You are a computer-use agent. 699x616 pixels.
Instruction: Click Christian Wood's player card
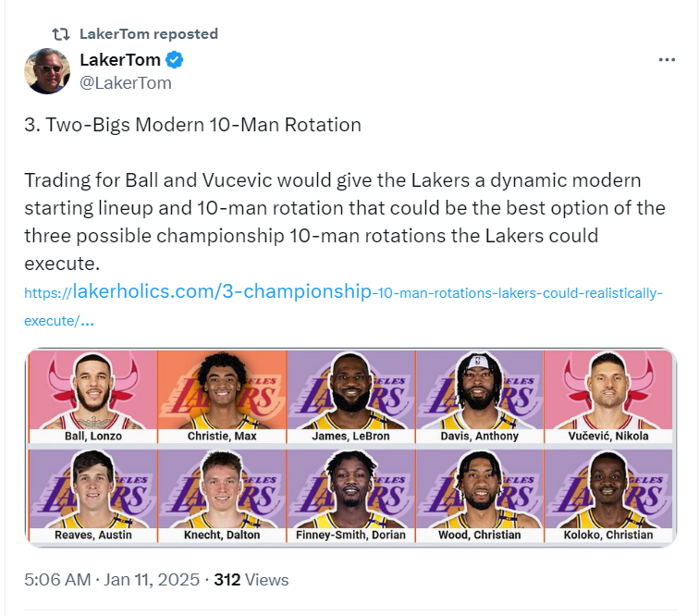point(479,496)
